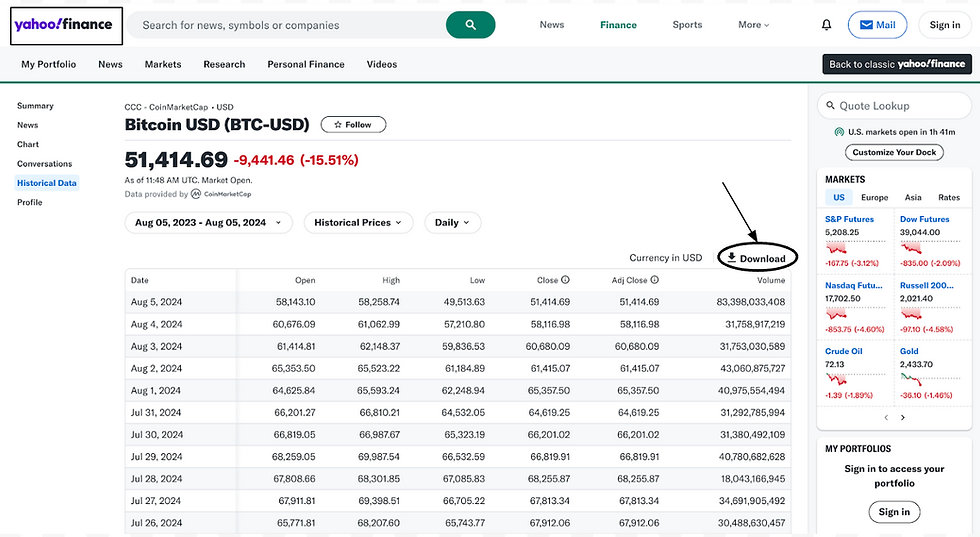Click the Quote Lookup input field
The image size is (980, 537).
pos(894,106)
